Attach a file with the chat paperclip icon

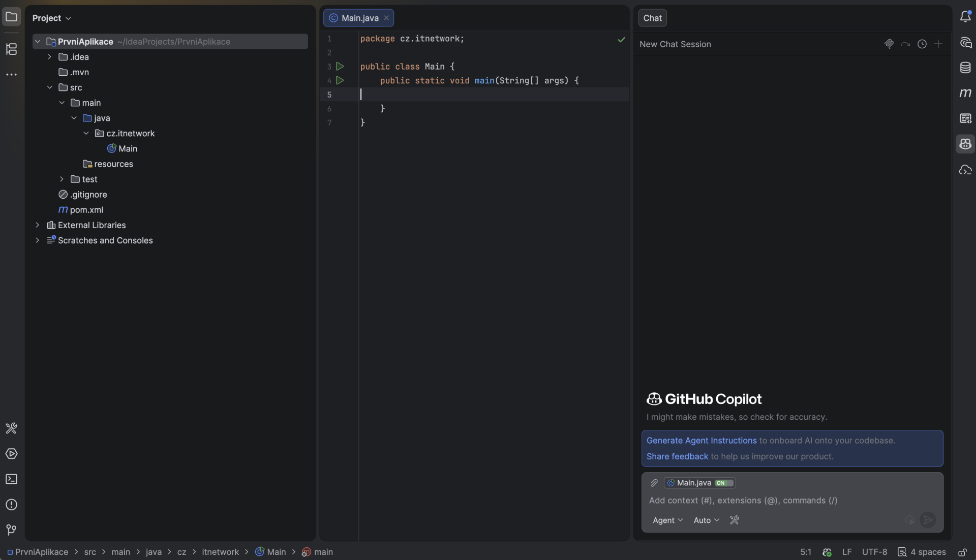coord(889,44)
